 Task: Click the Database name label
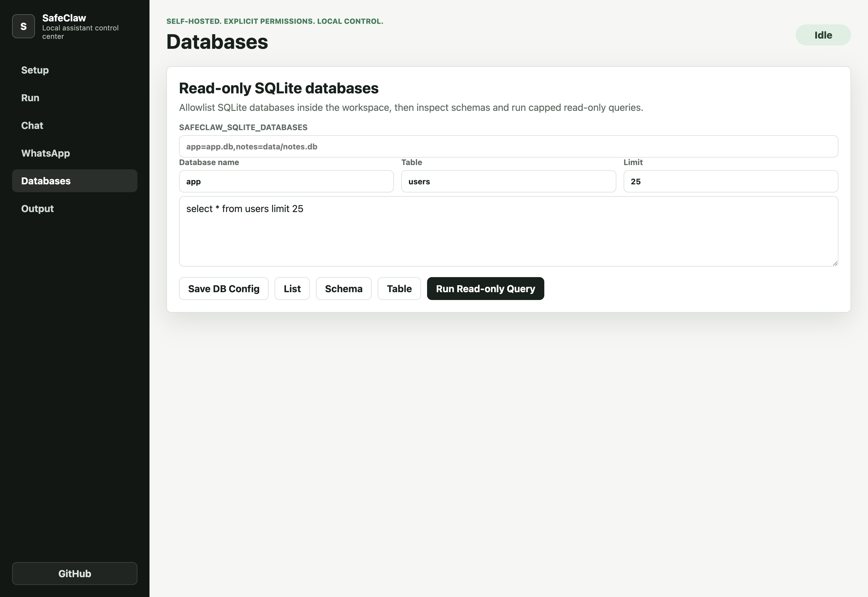(x=209, y=162)
